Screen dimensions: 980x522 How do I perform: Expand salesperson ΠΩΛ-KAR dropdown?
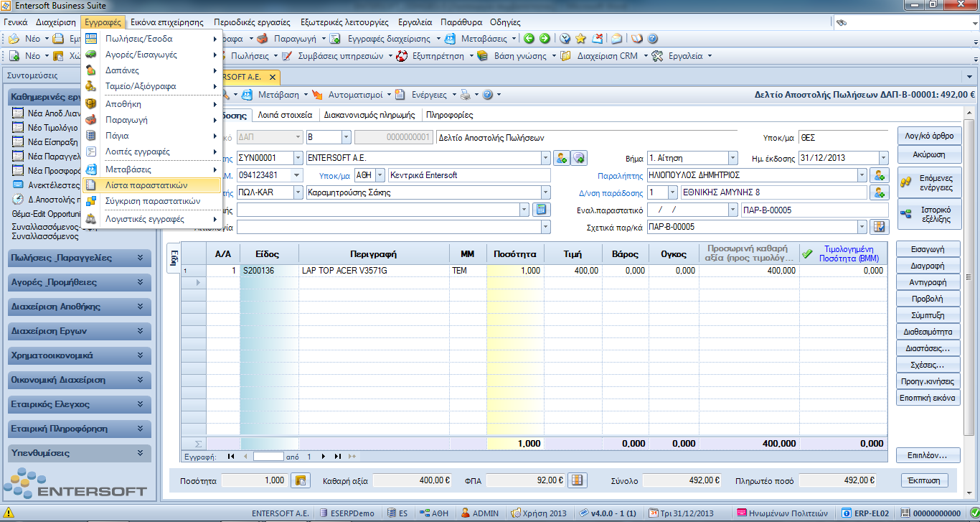pyautogui.click(x=298, y=192)
